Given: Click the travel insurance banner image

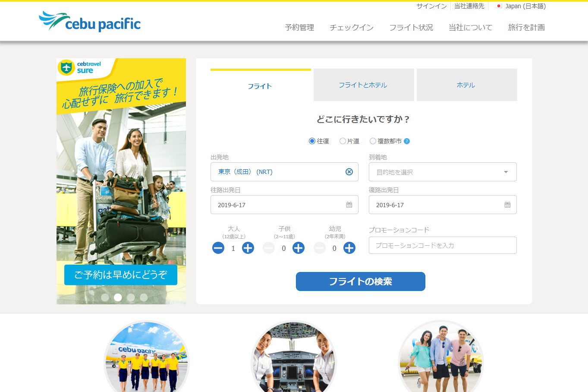Looking at the screenshot, I should [x=121, y=181].
